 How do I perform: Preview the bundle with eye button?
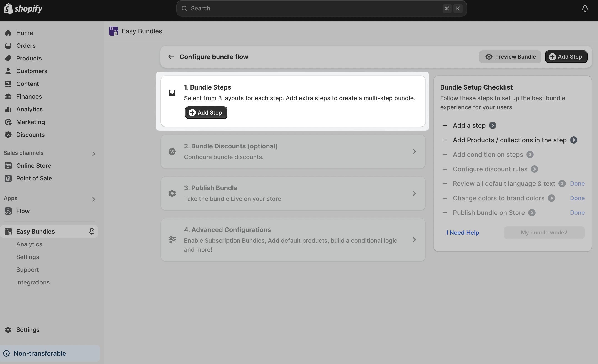(x=510, y=57)
